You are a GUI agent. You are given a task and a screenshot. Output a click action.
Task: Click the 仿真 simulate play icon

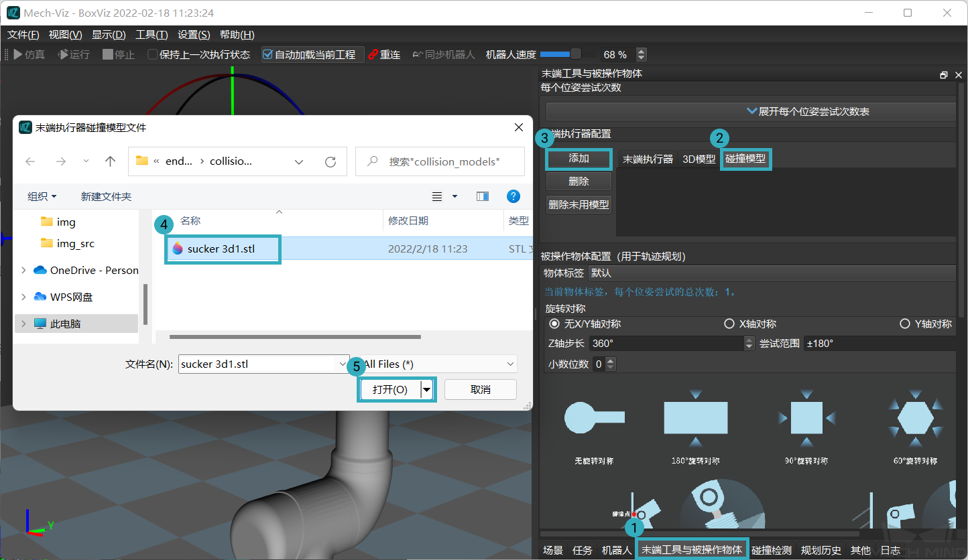pos(17,55)
